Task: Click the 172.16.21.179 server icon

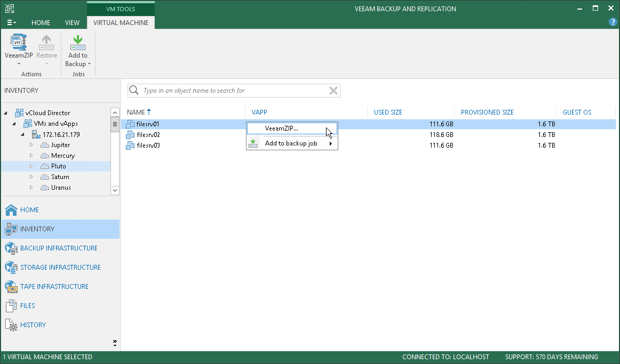Action: [x=36, y=135]
